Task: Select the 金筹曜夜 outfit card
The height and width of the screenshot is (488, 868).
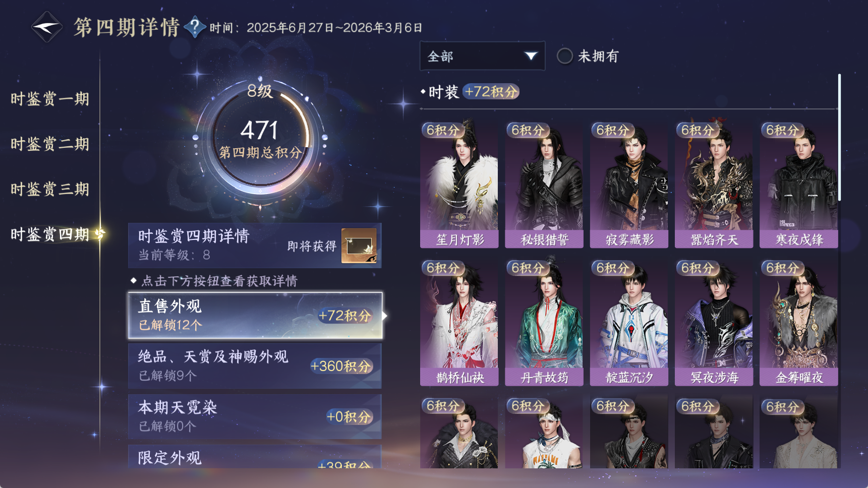Action: [x=799, y=323]
